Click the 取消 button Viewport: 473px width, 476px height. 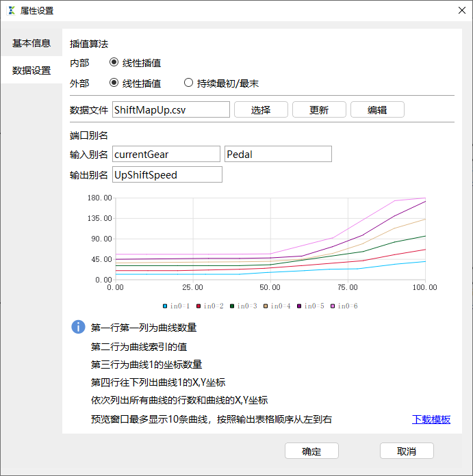(407, 451)
